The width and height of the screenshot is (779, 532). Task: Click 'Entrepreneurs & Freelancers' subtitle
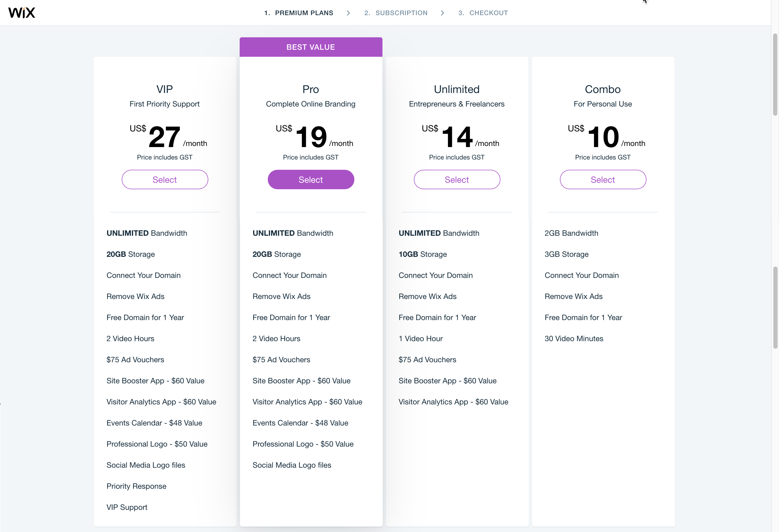coord(457,104)
